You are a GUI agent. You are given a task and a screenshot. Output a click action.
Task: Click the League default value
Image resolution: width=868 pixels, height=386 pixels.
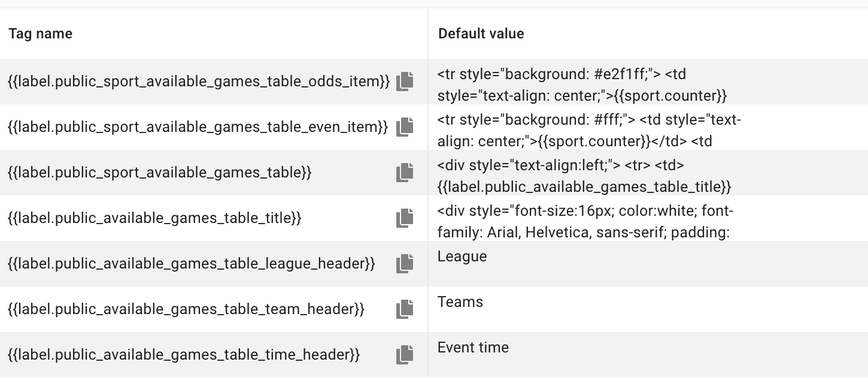click(462, 257)
